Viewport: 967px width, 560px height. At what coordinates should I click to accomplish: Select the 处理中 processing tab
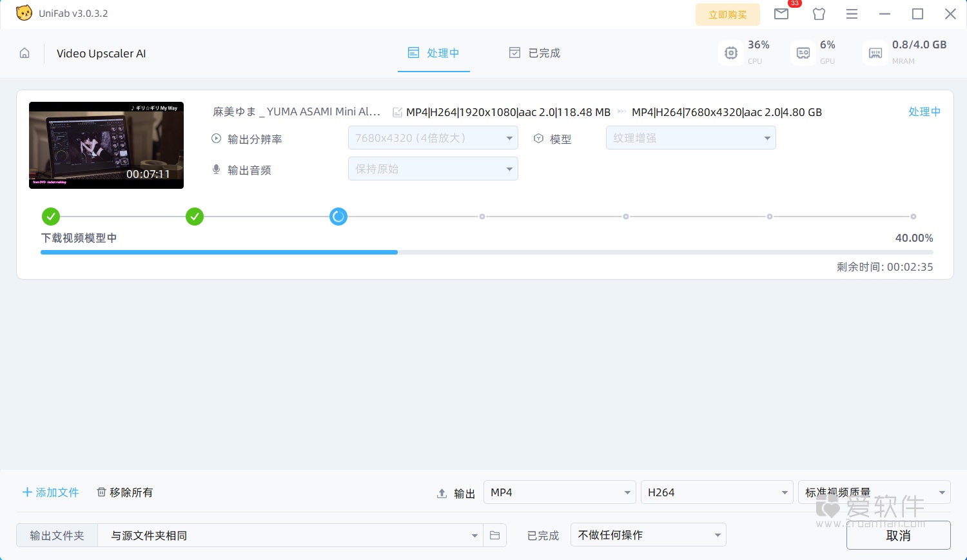tap(434, 53)
